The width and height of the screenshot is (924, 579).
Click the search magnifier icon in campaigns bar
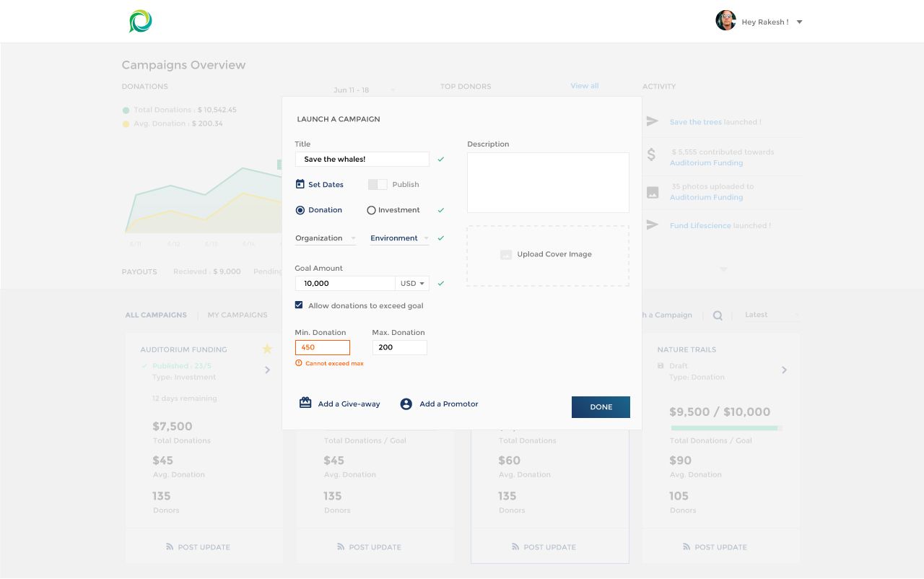(718, 315)
